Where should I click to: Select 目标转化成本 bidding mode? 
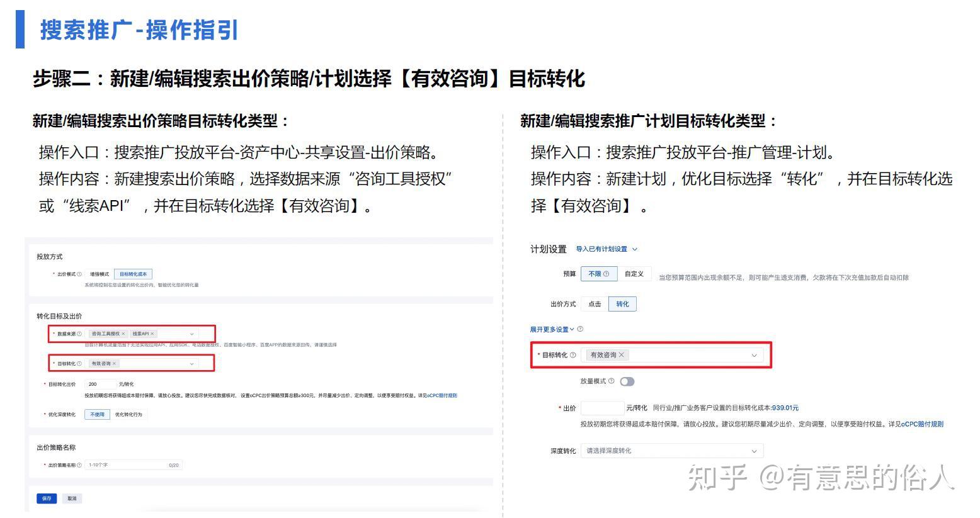pos(133,274)
